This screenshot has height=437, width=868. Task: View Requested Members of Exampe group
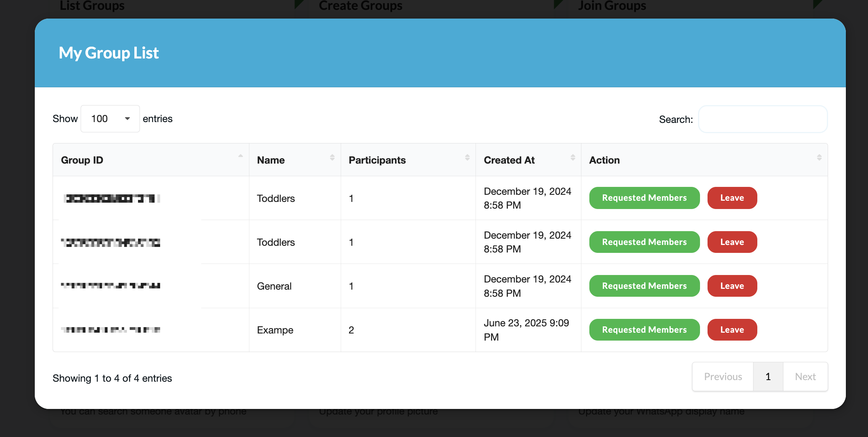[644, 330]
